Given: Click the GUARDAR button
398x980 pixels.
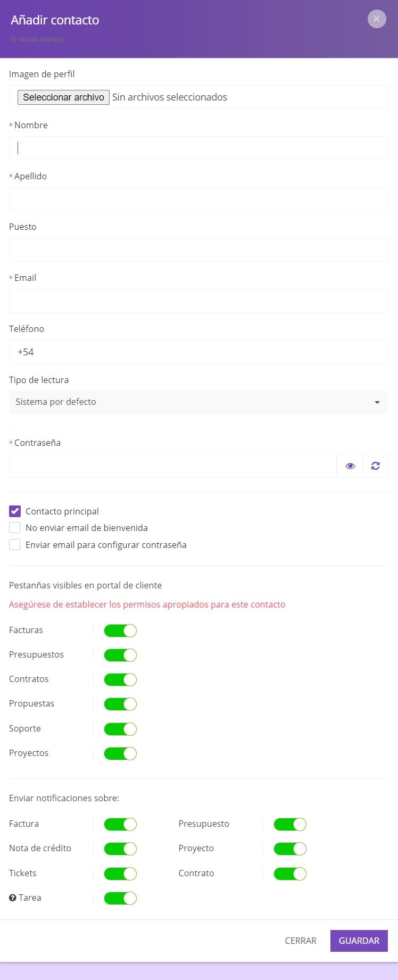Looking at the screenshot, I should (359, 941).
